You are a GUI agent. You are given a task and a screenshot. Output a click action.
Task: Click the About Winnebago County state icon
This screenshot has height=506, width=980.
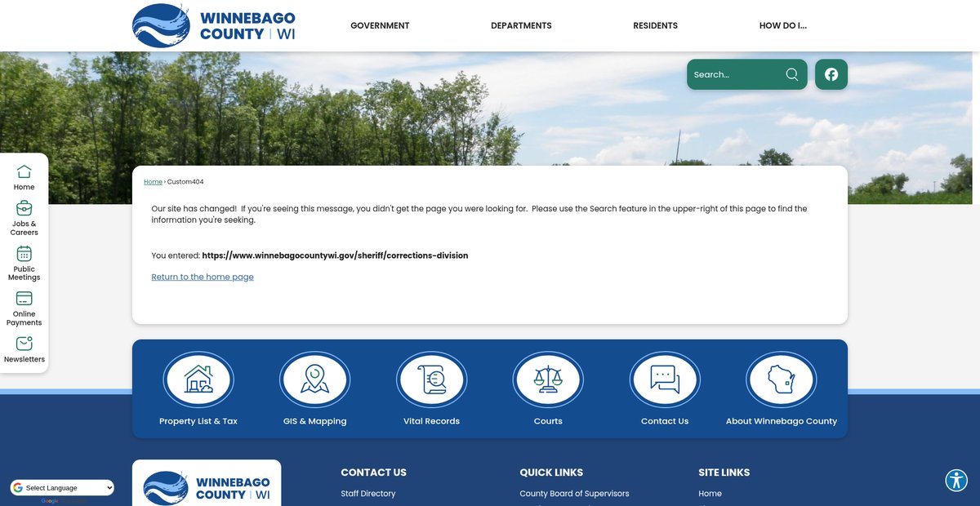[782, 379]
